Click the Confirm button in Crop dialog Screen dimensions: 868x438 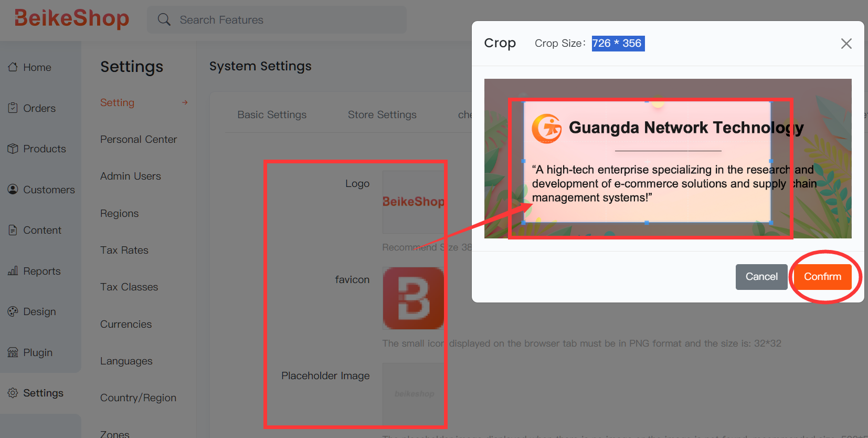[x=822, y=277]
